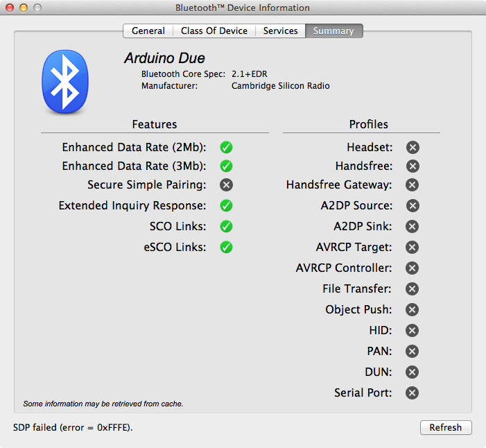This screenshot has width=486, height=448.
Task: Click the AVRCP Controller label
Action: (344, 268)
